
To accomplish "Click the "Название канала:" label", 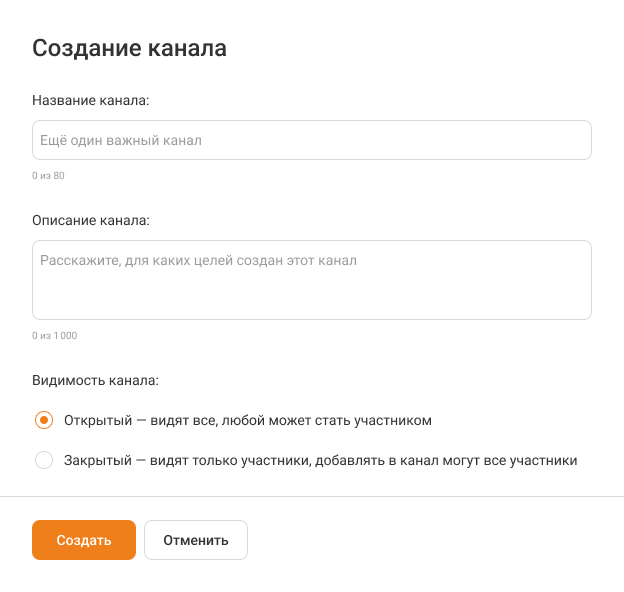I will coord(91,101).
